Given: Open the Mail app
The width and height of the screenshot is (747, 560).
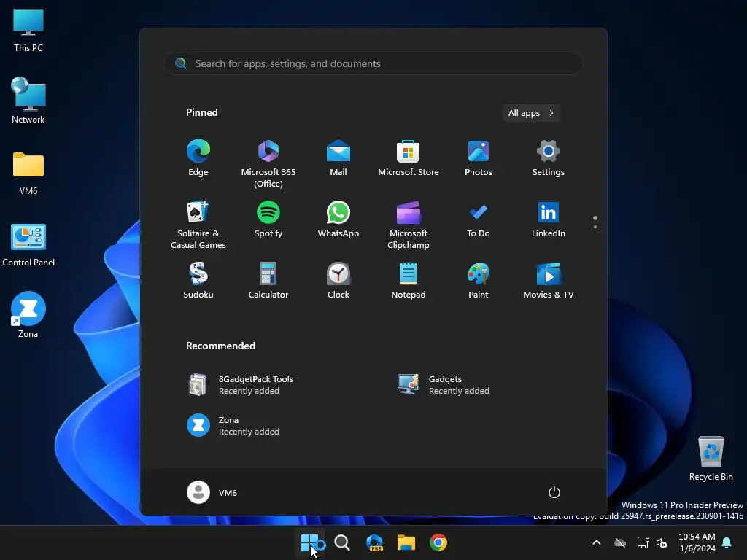Looking at the screenshot, I should [338, 158].
